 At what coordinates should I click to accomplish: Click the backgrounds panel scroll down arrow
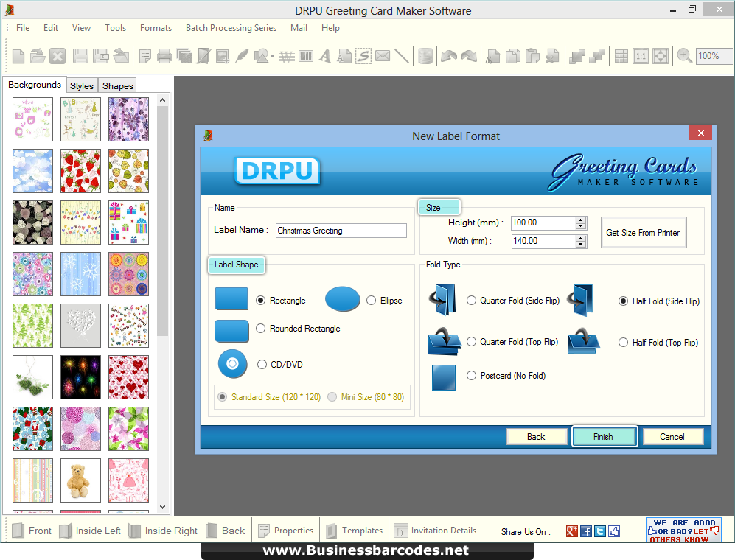(x=162, y=506)
